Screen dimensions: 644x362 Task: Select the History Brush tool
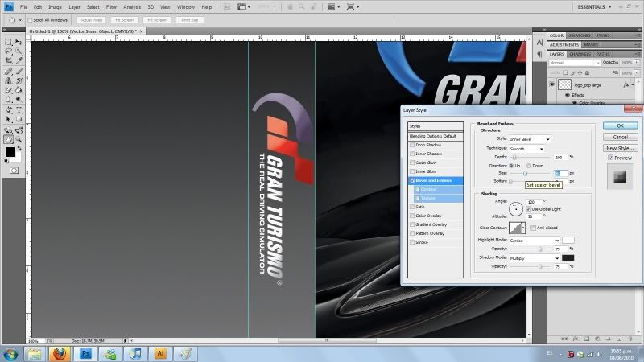(x=19, y=80)
